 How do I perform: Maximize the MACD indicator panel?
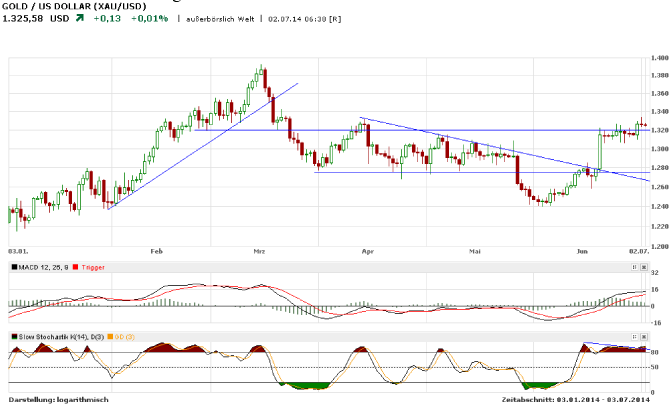[634, 267]
